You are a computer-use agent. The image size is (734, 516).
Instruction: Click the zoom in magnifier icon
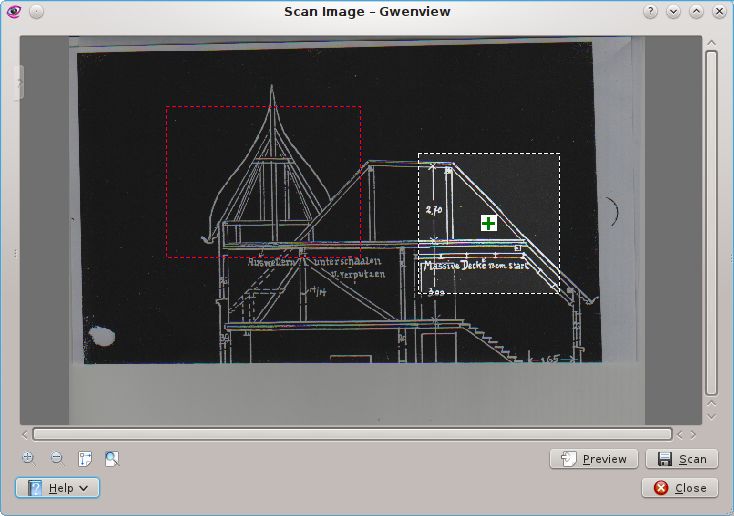pyautogui.click(x=29, y=458)
